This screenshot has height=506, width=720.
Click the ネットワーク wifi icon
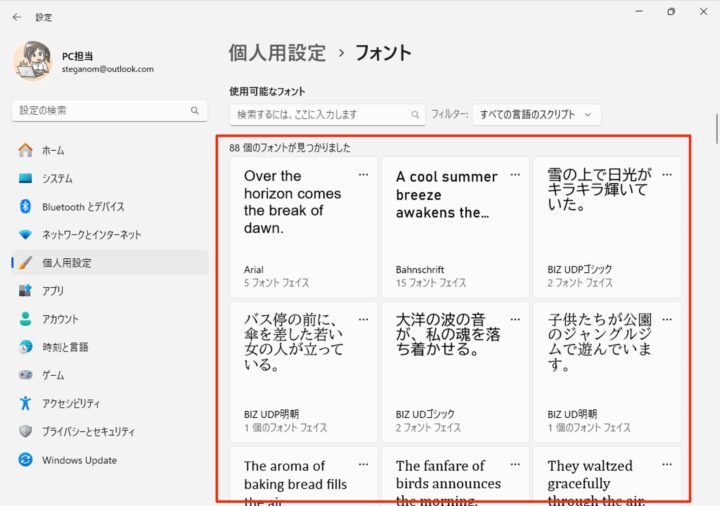point(25,235)
